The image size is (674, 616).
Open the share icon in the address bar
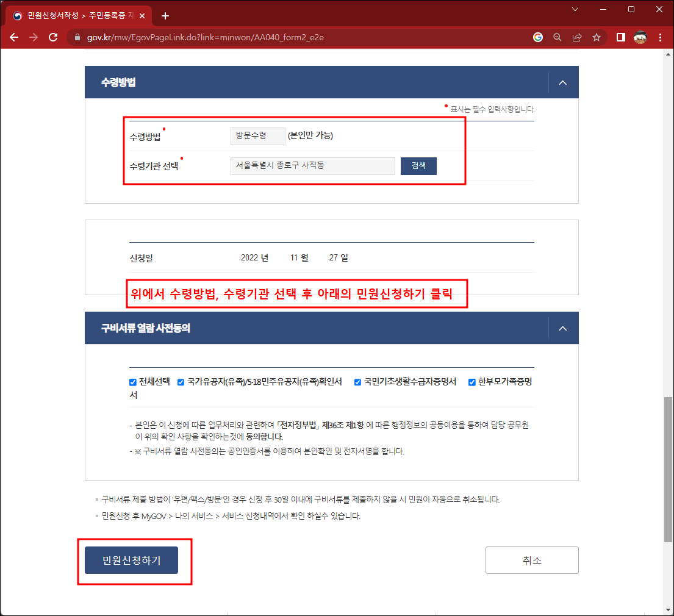point(577,37)
